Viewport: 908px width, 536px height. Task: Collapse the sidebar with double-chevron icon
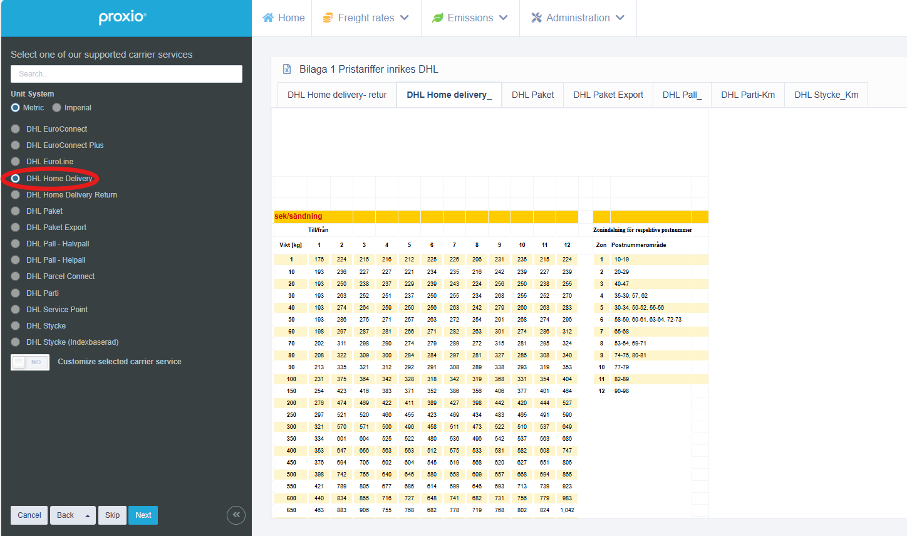[x=236, y=515]
